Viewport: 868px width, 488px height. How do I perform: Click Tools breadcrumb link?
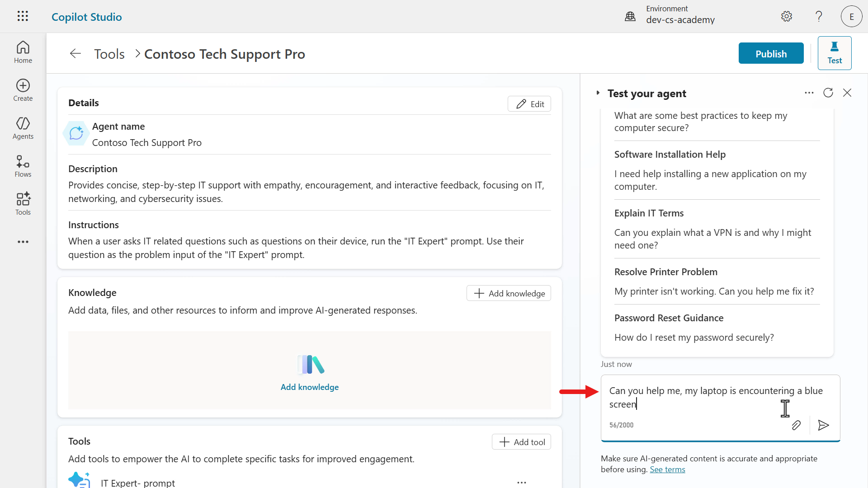coord(109,54)
